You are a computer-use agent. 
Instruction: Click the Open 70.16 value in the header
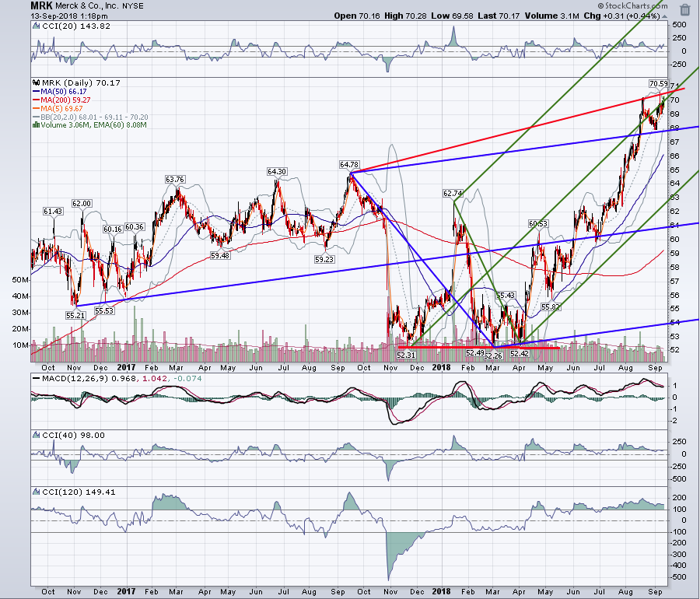(357, 16)
